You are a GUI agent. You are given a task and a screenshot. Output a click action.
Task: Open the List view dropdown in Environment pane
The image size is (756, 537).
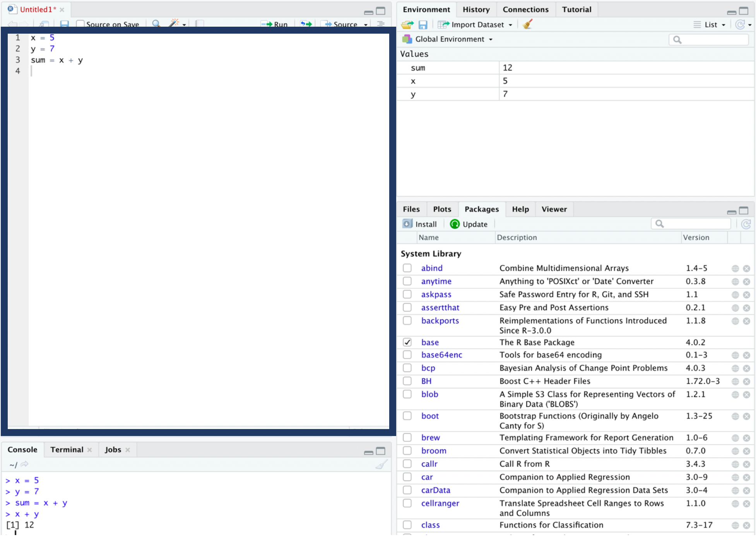pyautogui.click(x=710, y=24)
